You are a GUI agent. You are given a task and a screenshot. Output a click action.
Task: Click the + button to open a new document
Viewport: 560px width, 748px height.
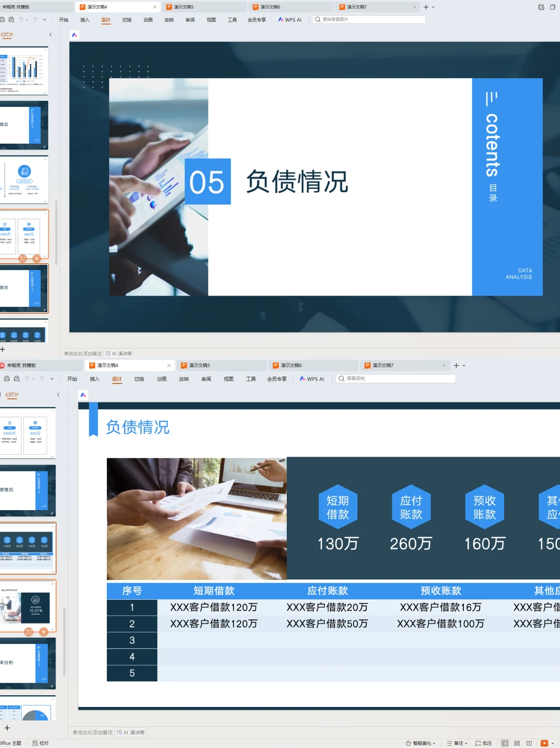click(455, 365)
